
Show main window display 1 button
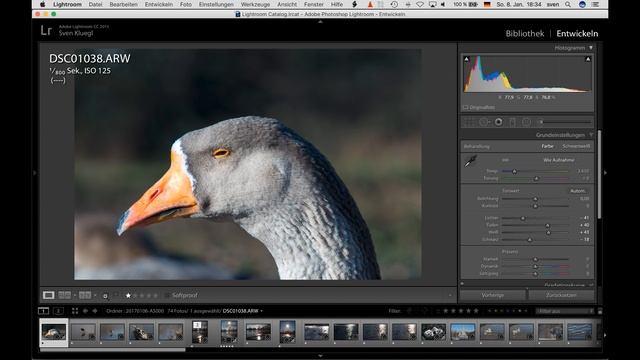tap(43, 311)
